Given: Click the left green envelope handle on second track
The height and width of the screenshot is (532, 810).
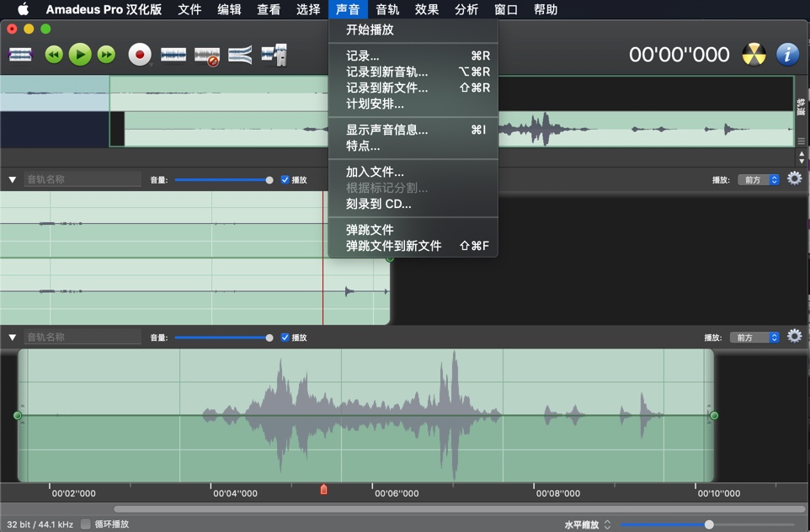Looking at the screenshot, I should [18, 415].
